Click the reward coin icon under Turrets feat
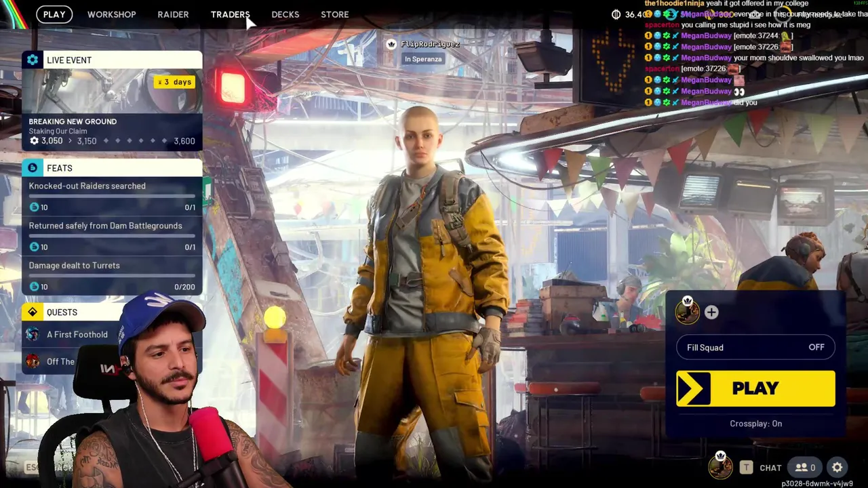Viewport: 868px width, 488px height. [x=34, y=287]
